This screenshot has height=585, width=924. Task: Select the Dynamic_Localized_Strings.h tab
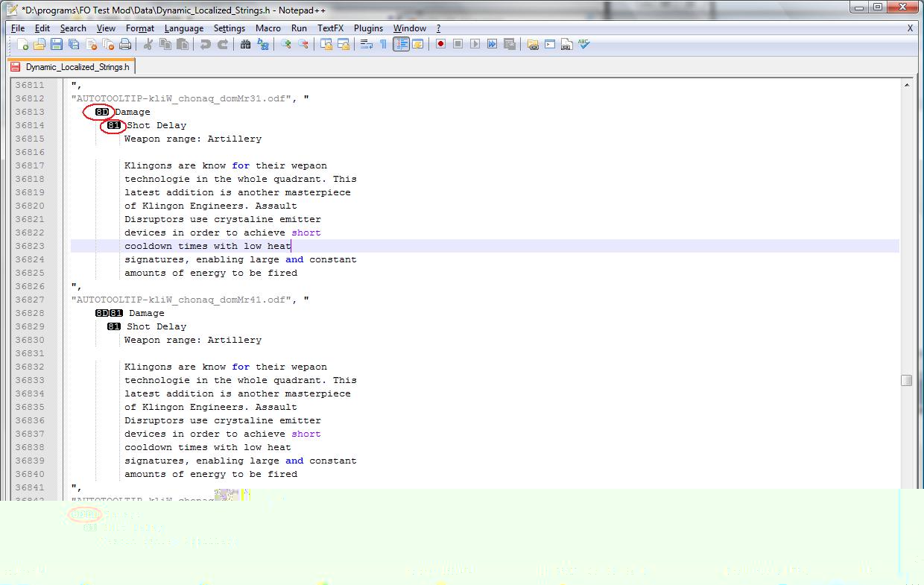pos(72,66)
